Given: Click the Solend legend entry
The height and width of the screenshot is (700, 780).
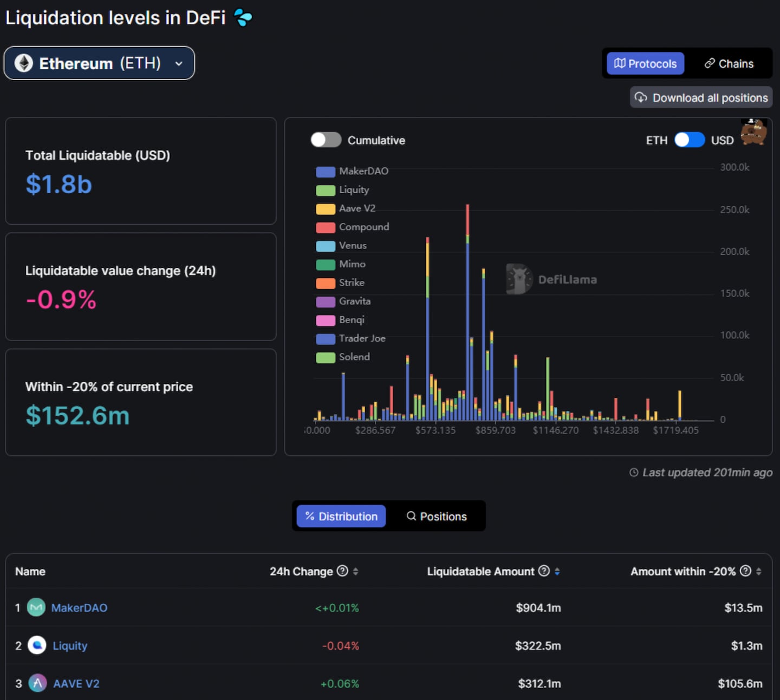Looking at the screenshot, I should pyautogui.click(x=343, y=357).
